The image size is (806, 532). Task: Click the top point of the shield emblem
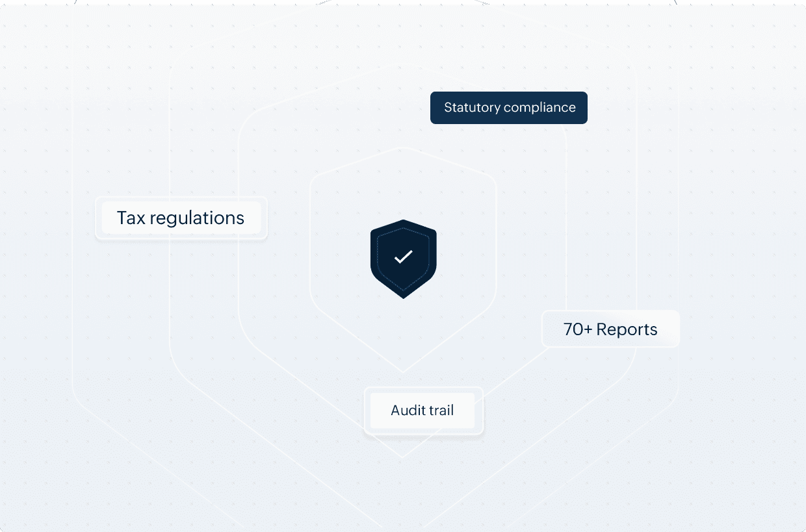tap(403, 222)
